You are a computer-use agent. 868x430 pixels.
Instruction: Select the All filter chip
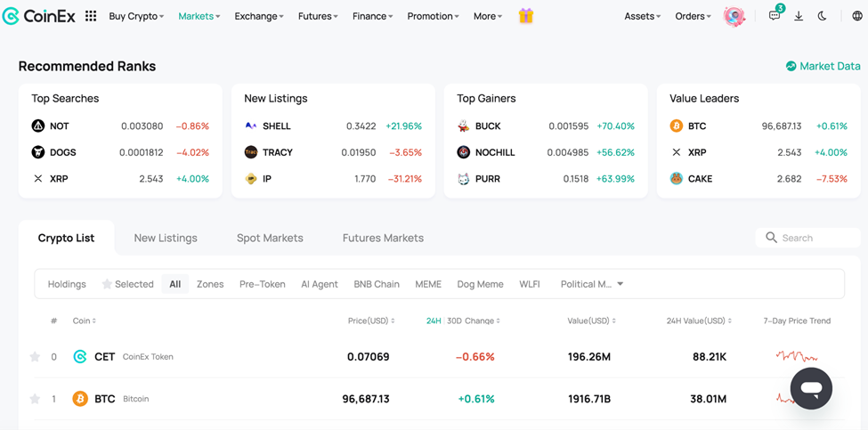click(x=174, y=284)
